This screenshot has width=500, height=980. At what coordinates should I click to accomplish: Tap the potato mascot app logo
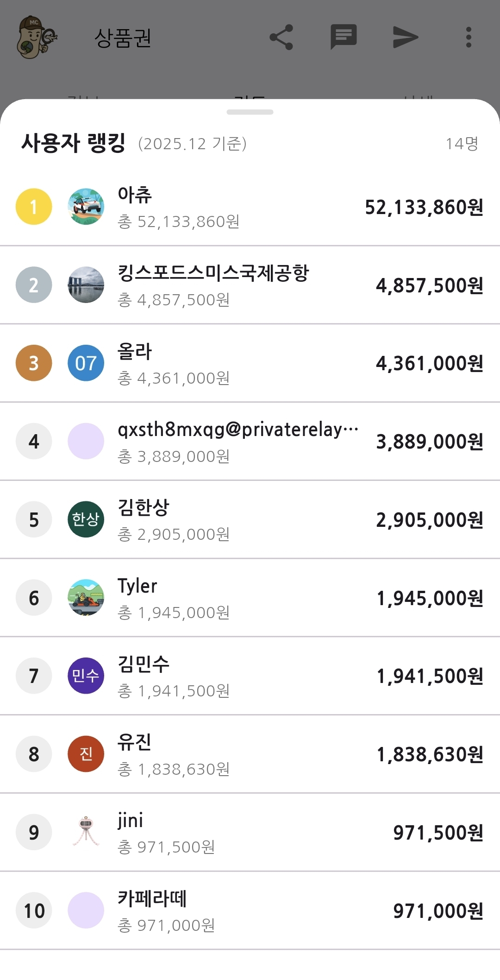(36, 37)
